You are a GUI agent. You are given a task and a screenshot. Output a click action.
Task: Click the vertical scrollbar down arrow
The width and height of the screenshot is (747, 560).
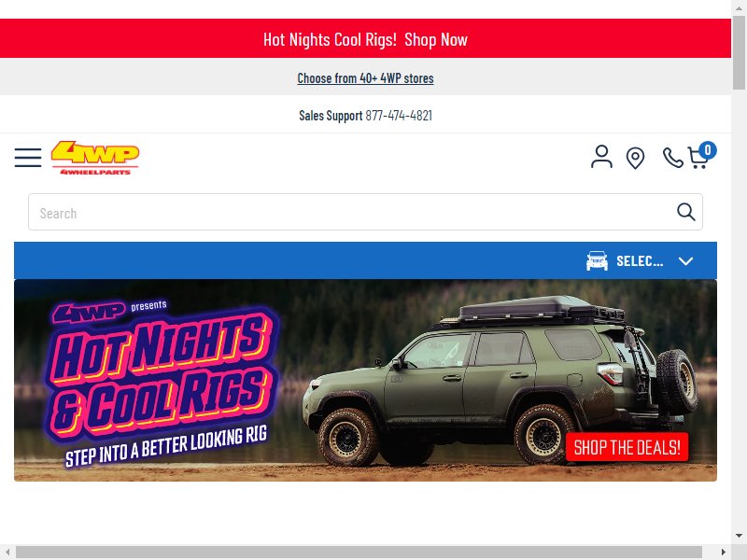739,536
